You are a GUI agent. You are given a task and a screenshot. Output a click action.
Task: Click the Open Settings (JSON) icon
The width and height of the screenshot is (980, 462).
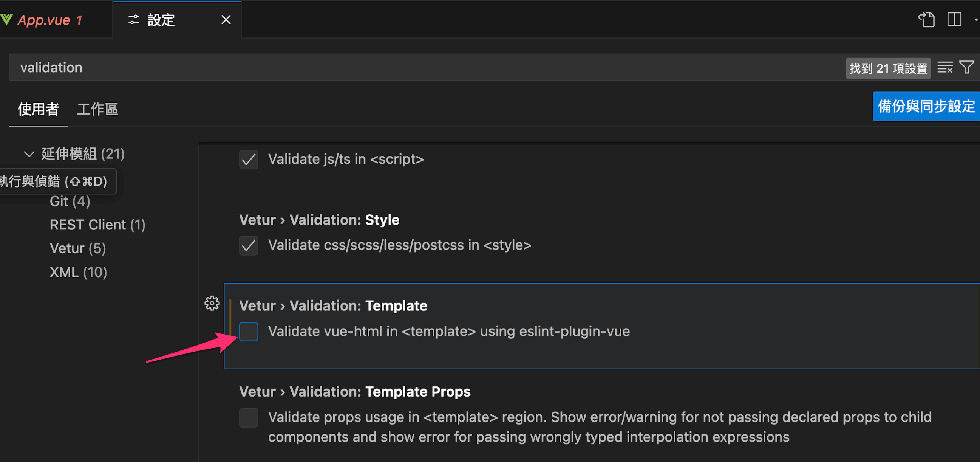tap(926, 19)
